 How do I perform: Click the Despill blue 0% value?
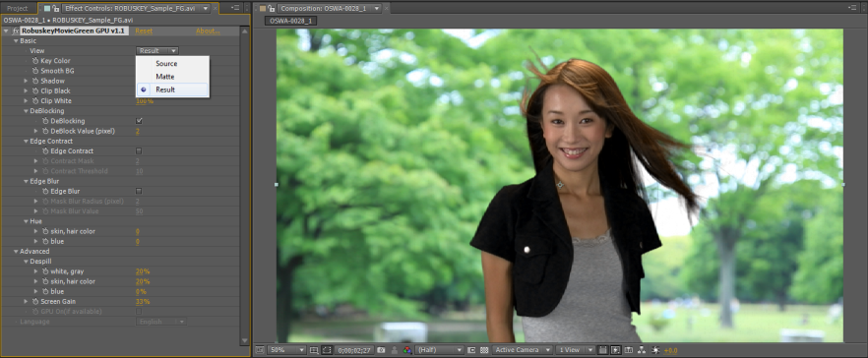(141, 291)
